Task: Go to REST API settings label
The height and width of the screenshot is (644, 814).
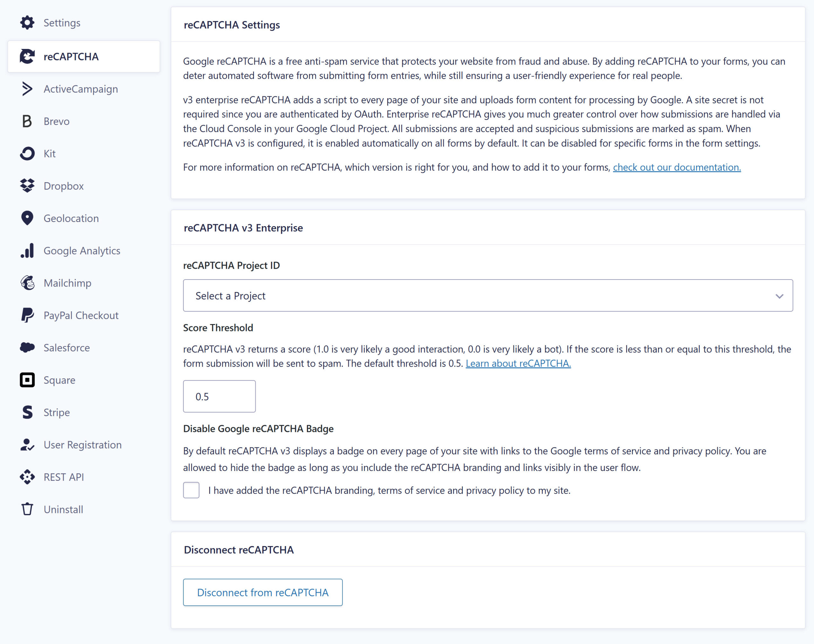Action: (x=64, y=477)
